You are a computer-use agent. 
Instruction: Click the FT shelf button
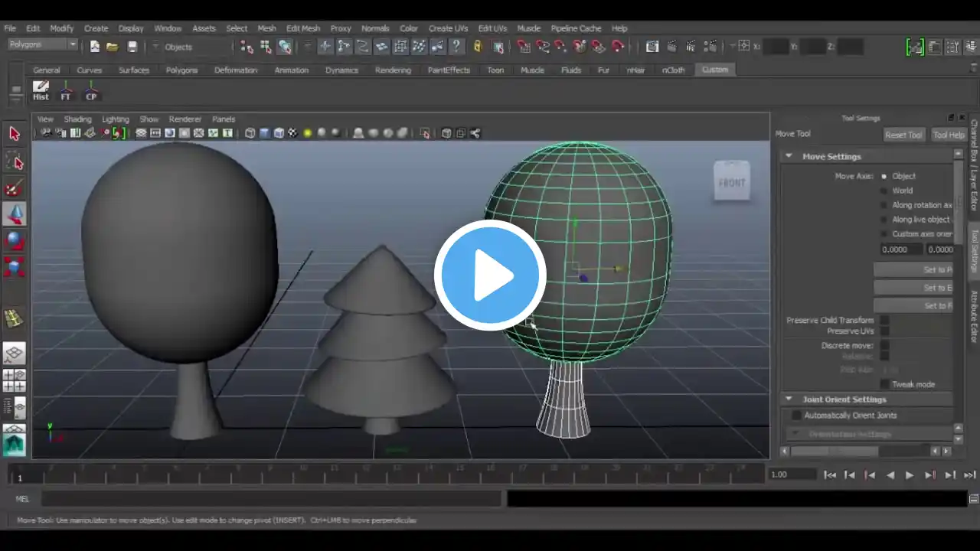[66, 91]
